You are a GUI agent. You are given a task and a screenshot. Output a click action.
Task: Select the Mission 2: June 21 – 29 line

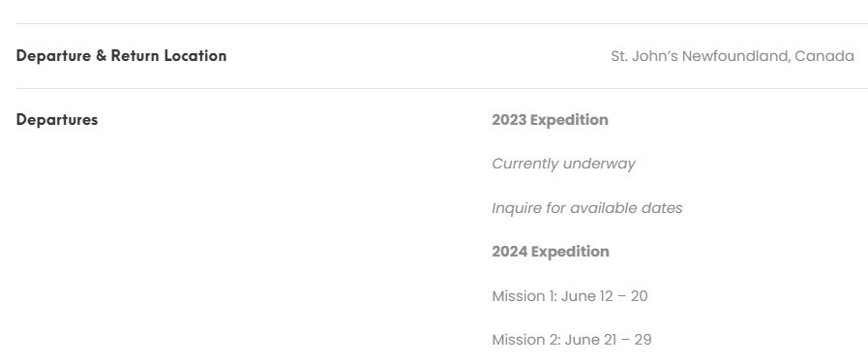tap(572, 340)
